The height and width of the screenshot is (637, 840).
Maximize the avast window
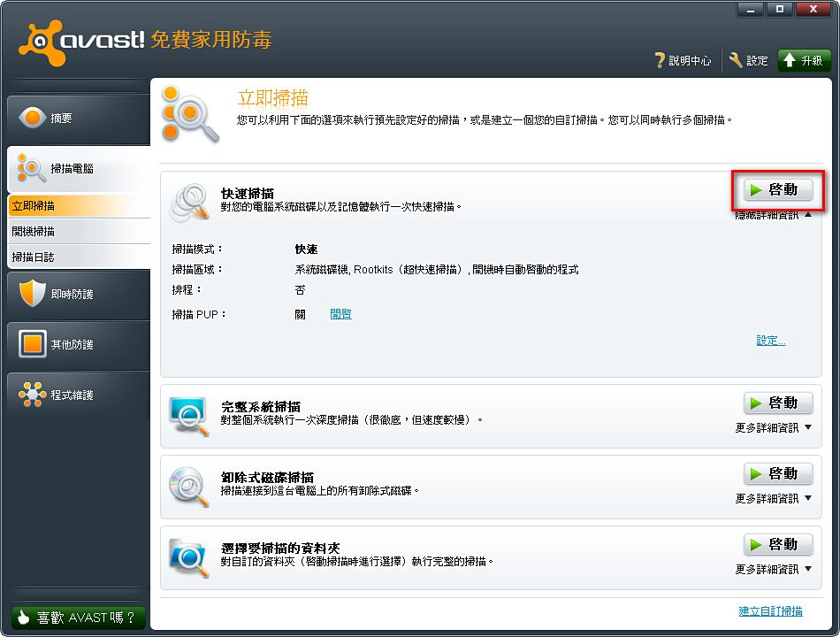pos(780,9)
